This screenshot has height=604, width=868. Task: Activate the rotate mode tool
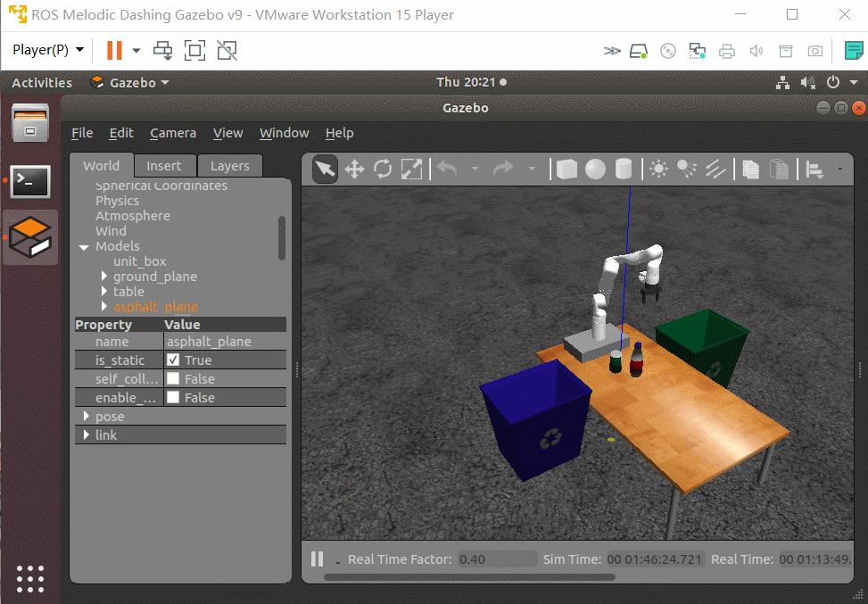(383, 169)
